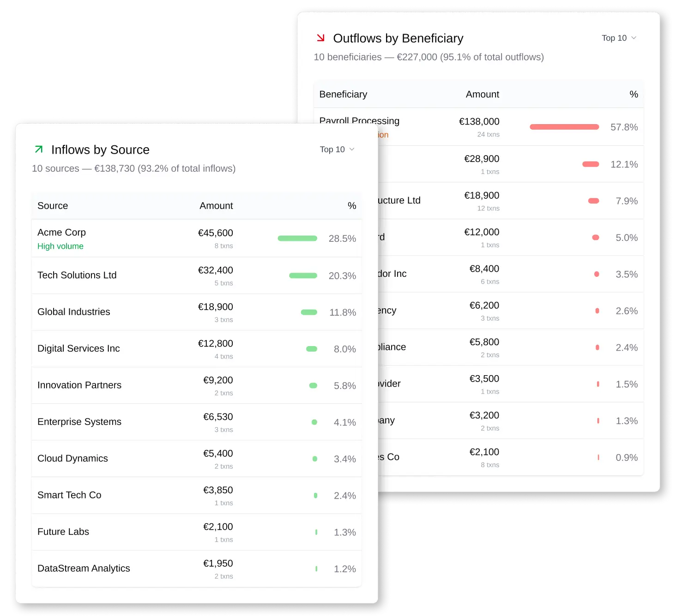
Task: Click the Source column header
Action: click(x=53, y=206)
